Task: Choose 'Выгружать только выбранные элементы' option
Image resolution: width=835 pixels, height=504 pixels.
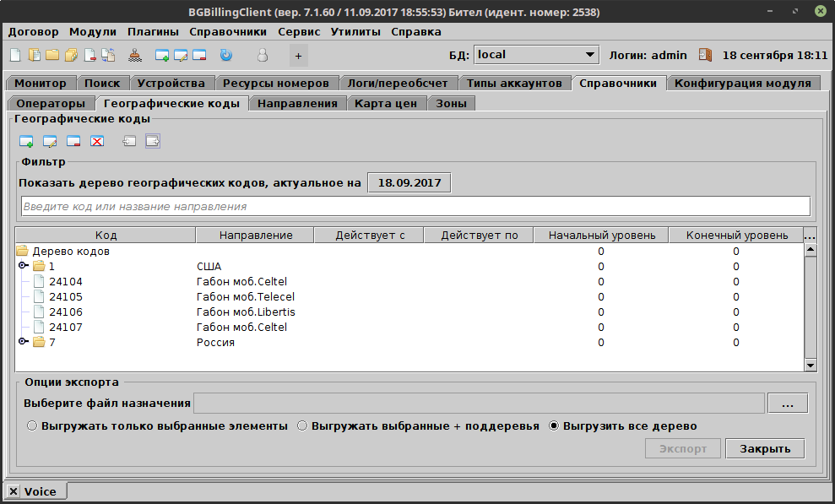Action: pyautogui.click(x=32, y=425)
